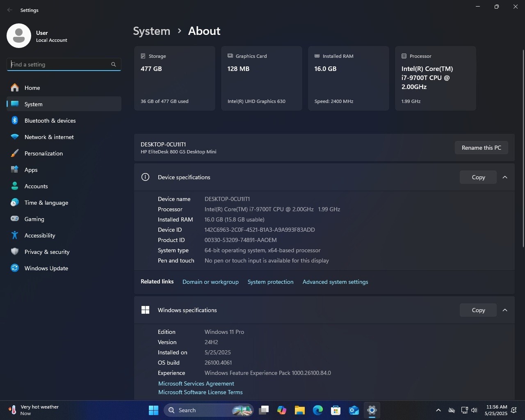This screenshot has width=525, height=420.
Task: Open the Installed RAM info card
Action: (349, 78)
